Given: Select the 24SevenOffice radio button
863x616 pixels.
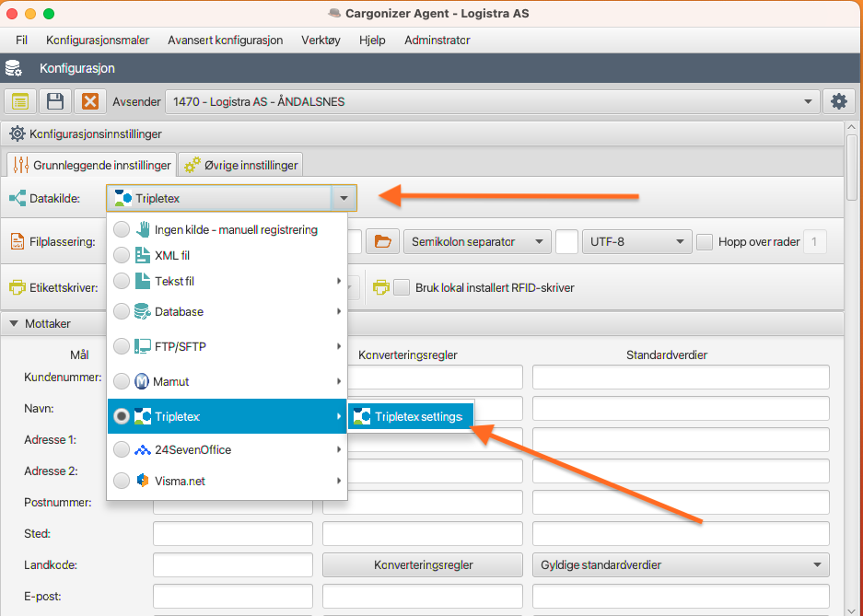Looking at the screenshot, I should [122, 450].
